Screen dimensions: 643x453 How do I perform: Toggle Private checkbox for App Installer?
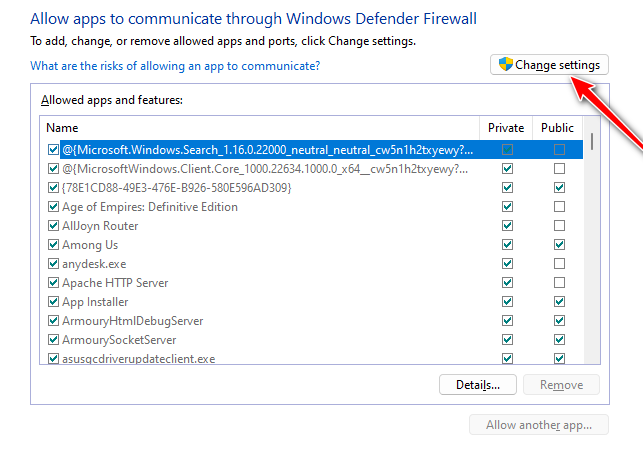coord(507,302)
